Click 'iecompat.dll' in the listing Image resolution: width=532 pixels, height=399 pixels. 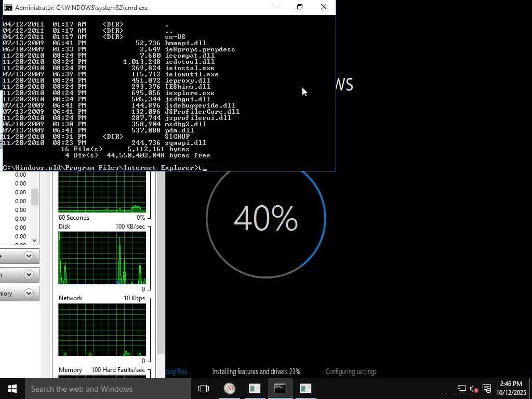click(x=190, y=56)
